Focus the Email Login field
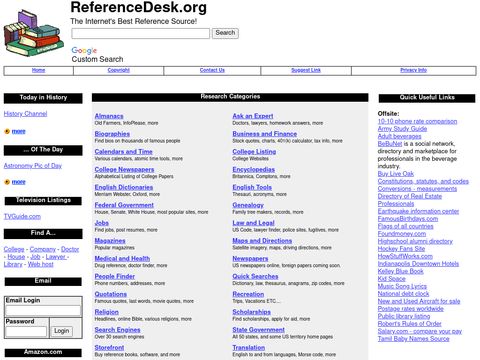The width and height of the screenshot is (480, 360). (x=43, y=311)
